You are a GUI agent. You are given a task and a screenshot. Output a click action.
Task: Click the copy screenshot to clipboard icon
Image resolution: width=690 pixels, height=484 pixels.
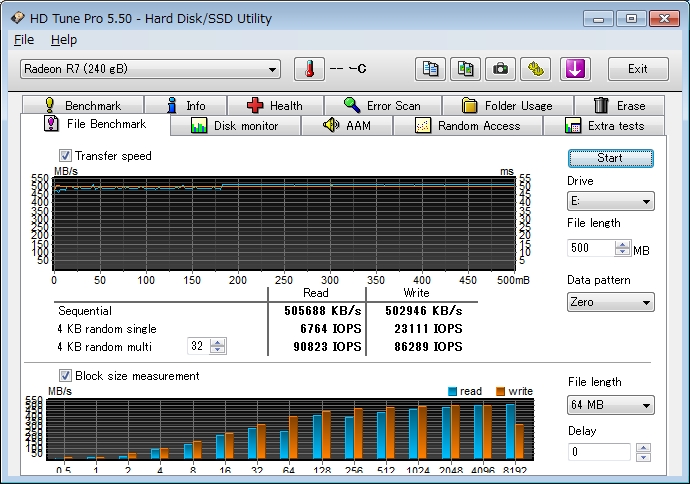[466, 69]
